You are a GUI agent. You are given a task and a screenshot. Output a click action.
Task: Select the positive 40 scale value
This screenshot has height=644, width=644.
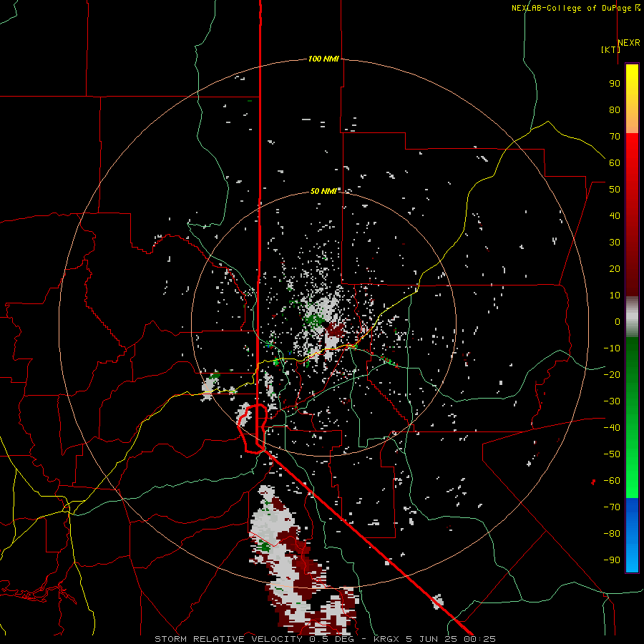coord(615,215)
